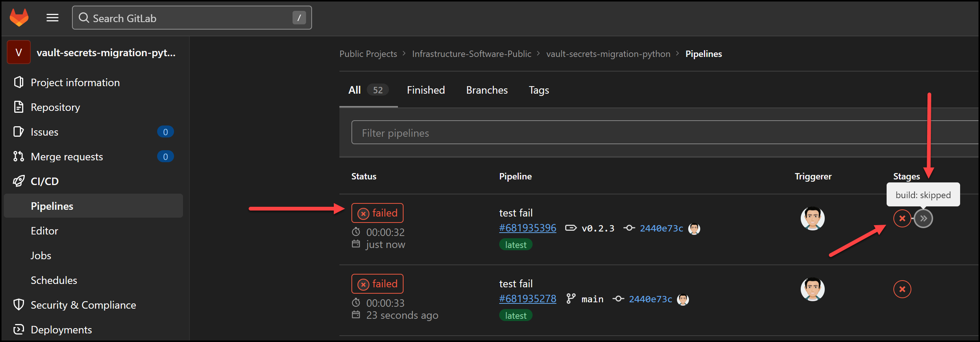The image size is (980, 342).
Task: Click the triggerer avatar for the latest pipeline
Action: coord(813,218)
